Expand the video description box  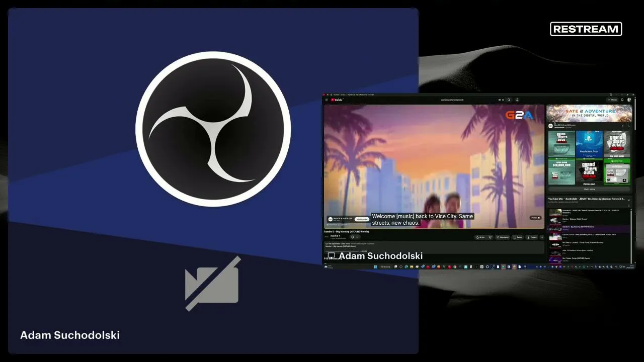point(434,247)
